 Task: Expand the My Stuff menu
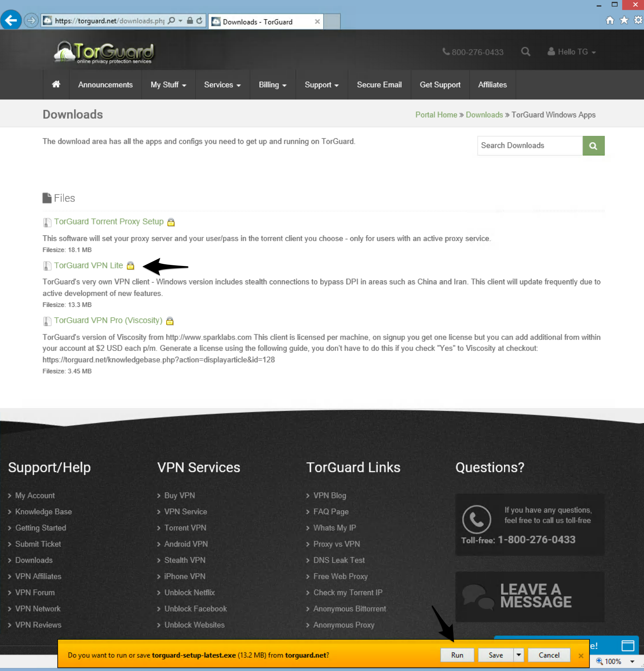coord(168,85)
